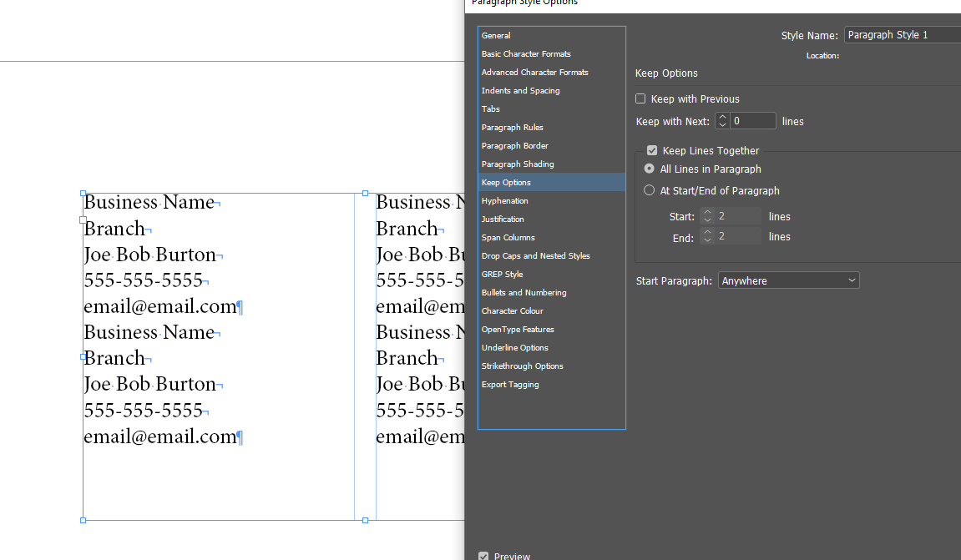
Task: Click the Paragraph Style 1 name field
Action: [902, 34]
